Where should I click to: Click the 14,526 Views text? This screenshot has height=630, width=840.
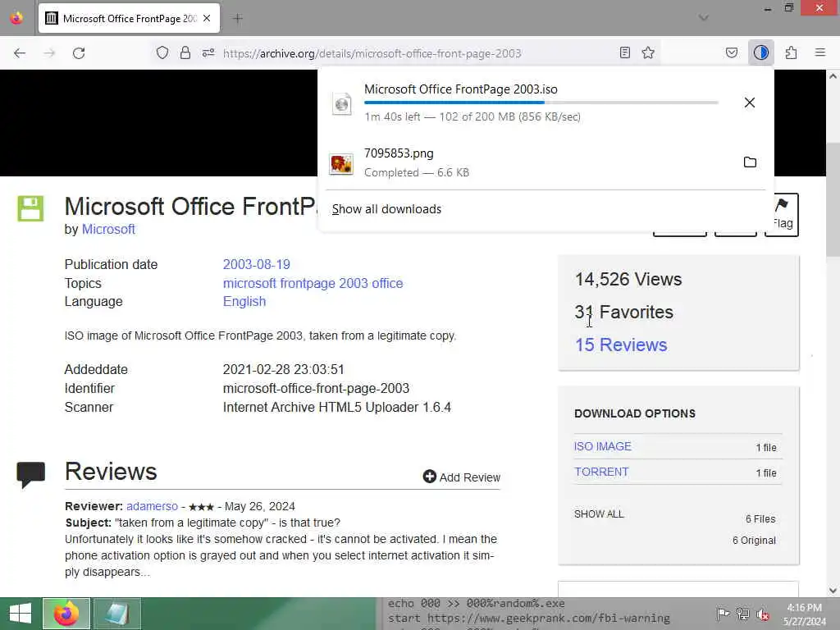click(628, 280)
